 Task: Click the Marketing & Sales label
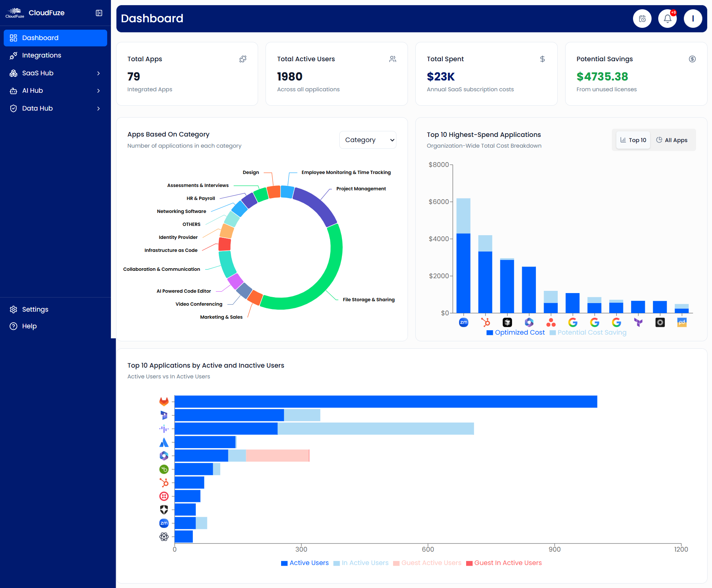tap(221, 317)
